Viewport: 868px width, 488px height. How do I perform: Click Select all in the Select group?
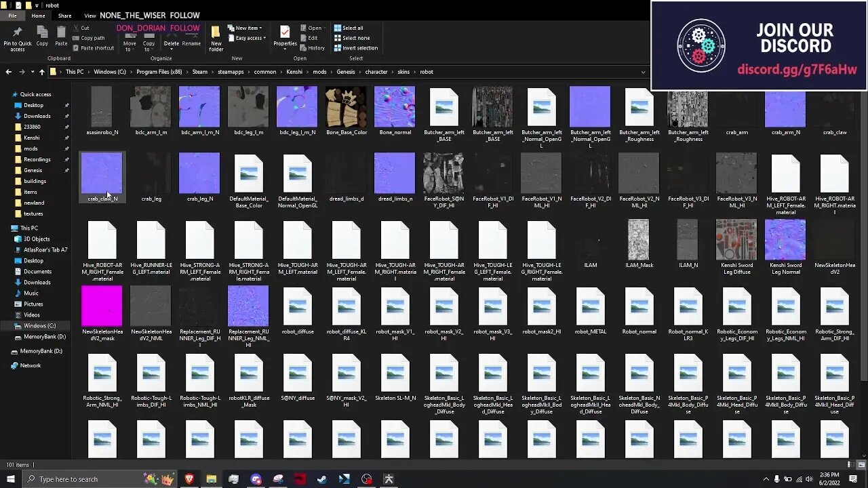click(x=349, y=28)
